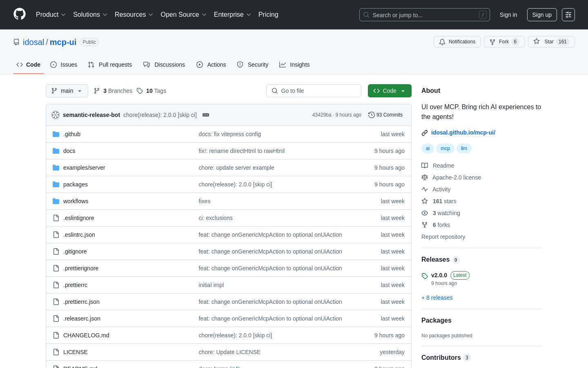588x368 pixels.
Task: Open commit hash 43429ba
Action: point(322,115)
